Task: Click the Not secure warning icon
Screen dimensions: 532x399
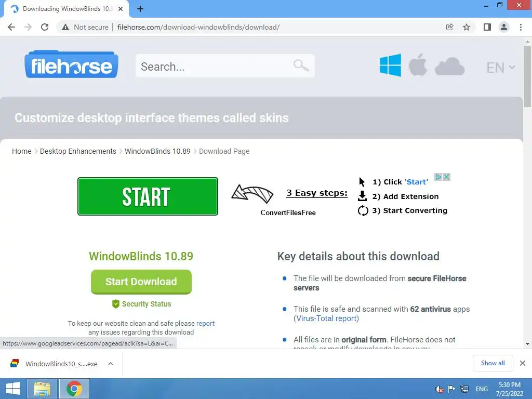Action: click(65, 27)
